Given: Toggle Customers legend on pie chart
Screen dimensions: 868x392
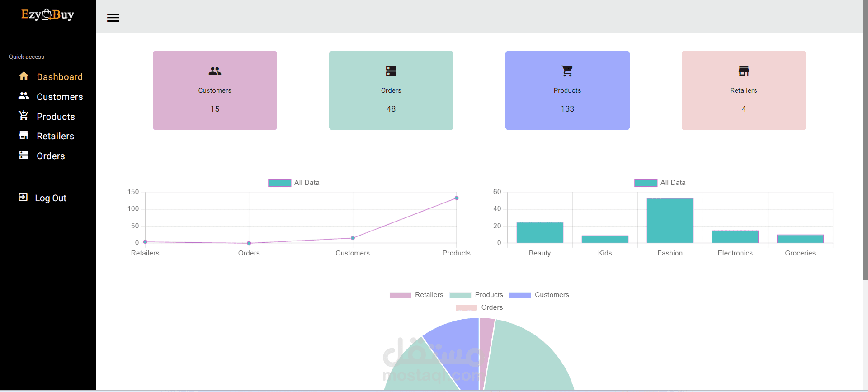Looking at the screenshot, I should 539,295.
